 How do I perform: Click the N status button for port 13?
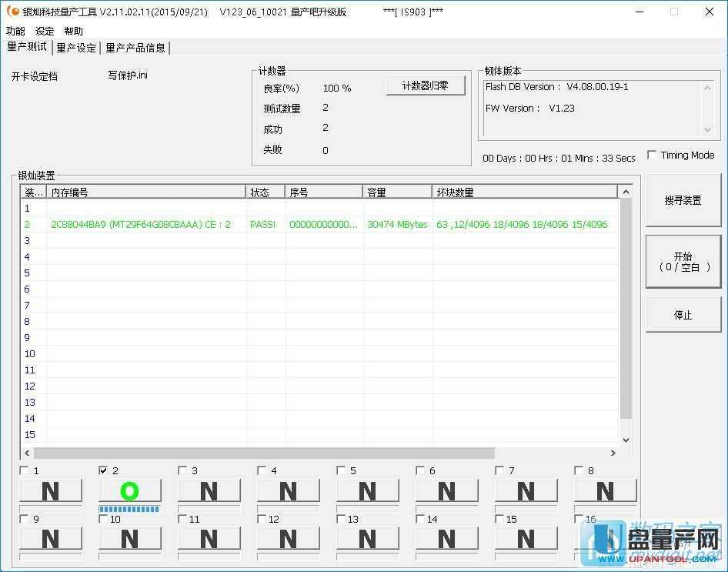[367, 539]
